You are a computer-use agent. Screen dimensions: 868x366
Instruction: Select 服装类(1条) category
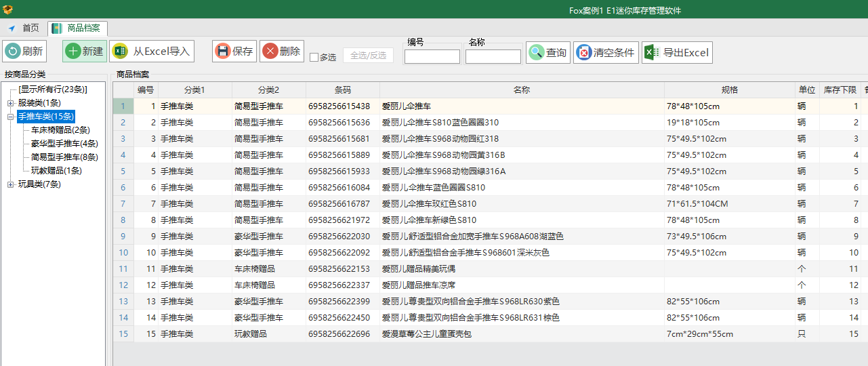click(x=39, y=103)
